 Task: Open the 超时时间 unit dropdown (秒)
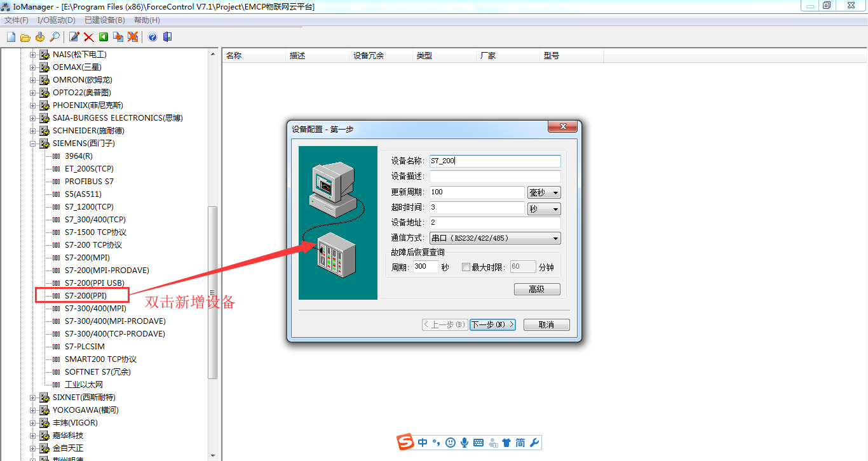point(544,208)
